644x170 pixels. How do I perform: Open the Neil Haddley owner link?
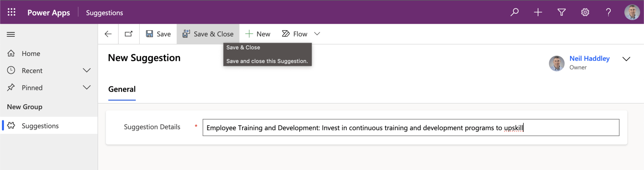point(589,58)
